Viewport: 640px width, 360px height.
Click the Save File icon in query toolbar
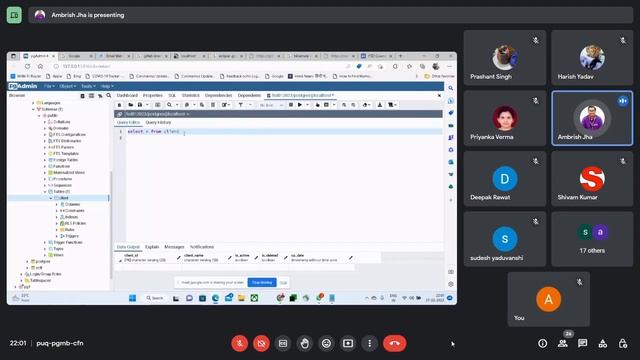pyautogui.click(x=140, y=105)
